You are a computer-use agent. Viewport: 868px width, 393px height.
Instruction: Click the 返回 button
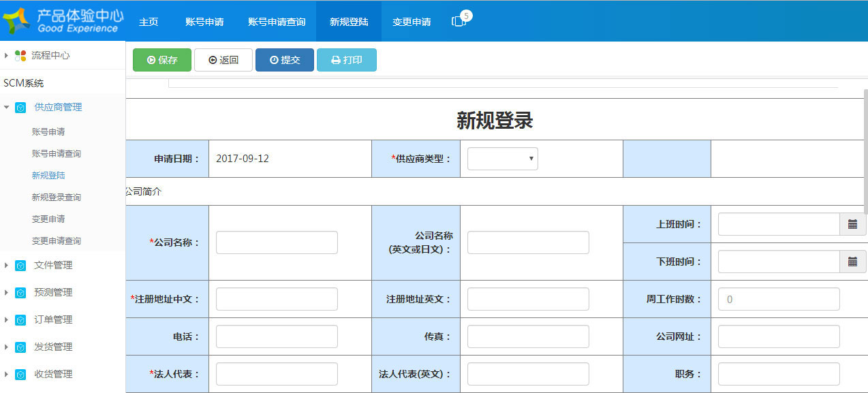pyautogui.click(x=223, y=60)
